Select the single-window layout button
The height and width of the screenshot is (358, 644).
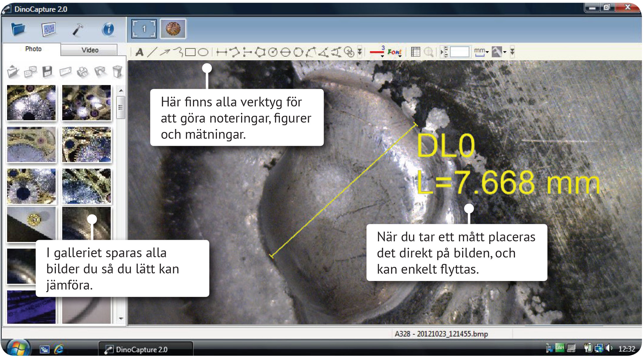click(x=144, y=29)
